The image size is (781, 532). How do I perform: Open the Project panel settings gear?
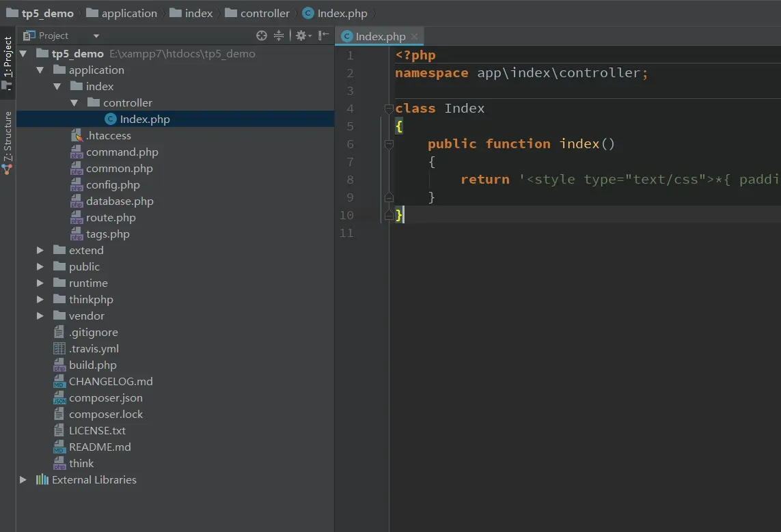pos(301,36)
